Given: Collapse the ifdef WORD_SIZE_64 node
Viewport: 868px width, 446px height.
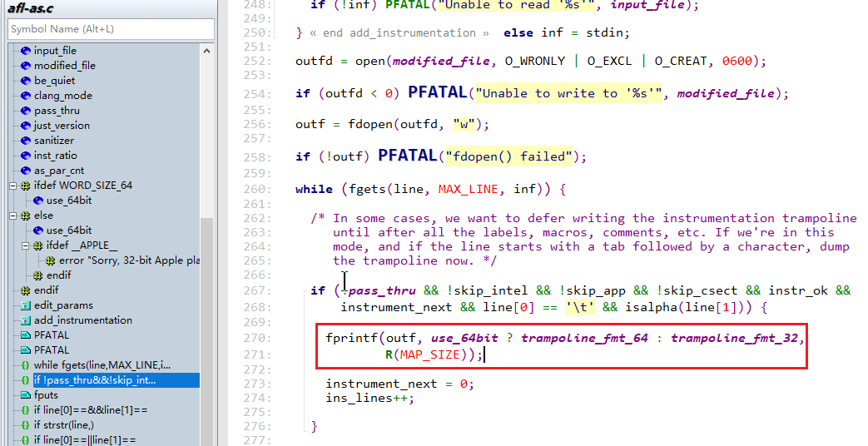Looking at the screenshot, I should click(x=12, y=186).
